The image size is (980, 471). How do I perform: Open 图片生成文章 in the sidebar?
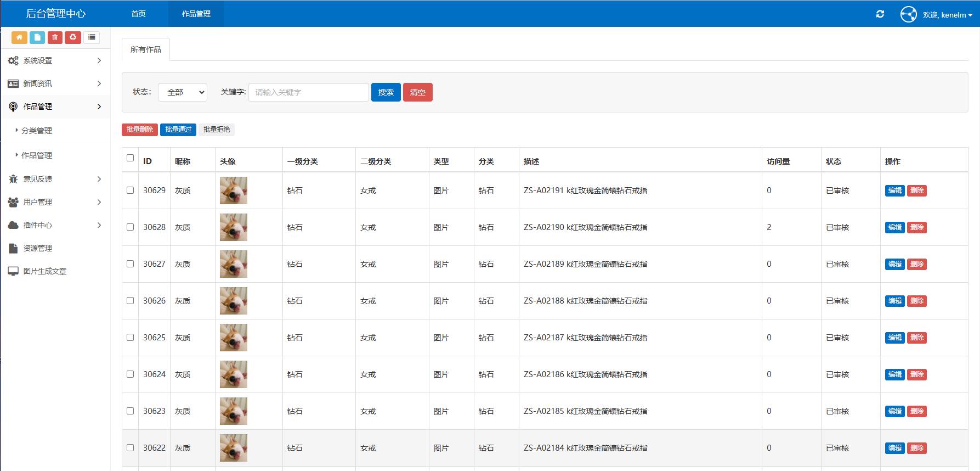[x=44, y=271]
